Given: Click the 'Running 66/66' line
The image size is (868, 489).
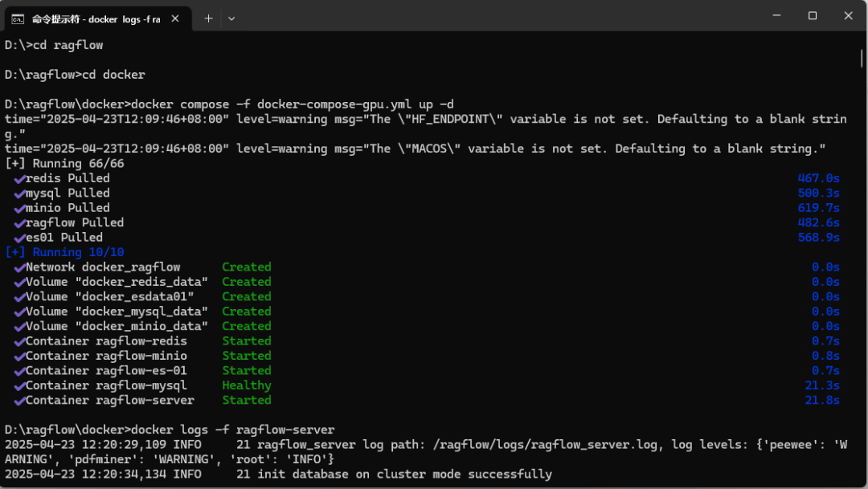Looking at the screenshot, I should click(64, 164).
